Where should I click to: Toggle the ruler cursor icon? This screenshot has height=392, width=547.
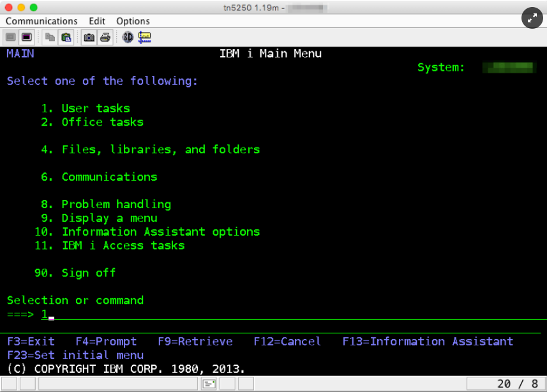144,37
